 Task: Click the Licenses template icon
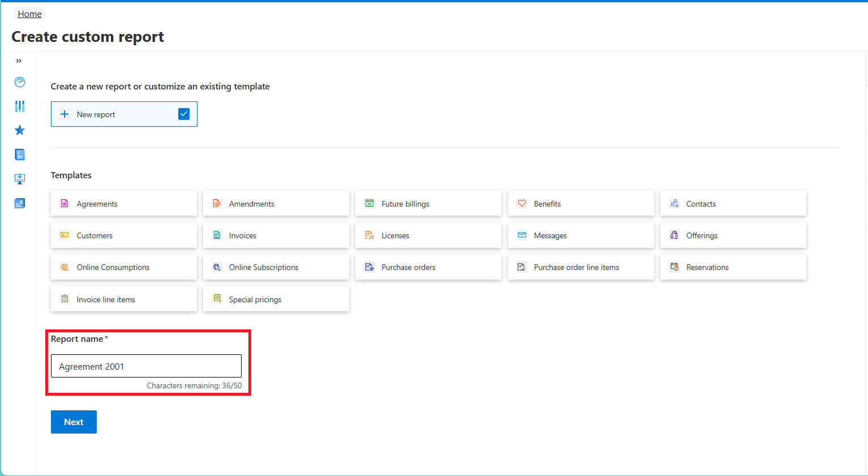(369, 235)
